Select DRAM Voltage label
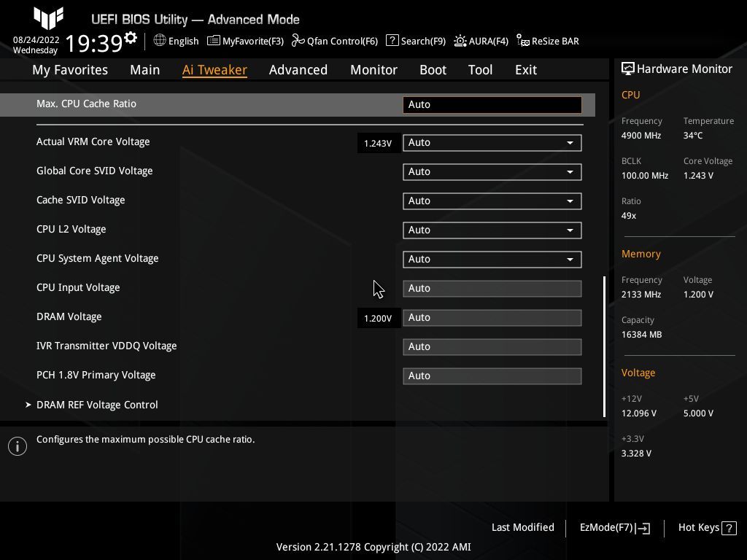The height and width of the screenshot is (560, 747). [x=69, y=316]
